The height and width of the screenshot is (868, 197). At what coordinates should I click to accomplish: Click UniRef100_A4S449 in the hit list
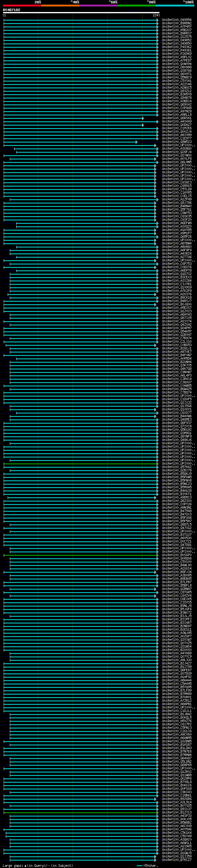pos(176,121)
